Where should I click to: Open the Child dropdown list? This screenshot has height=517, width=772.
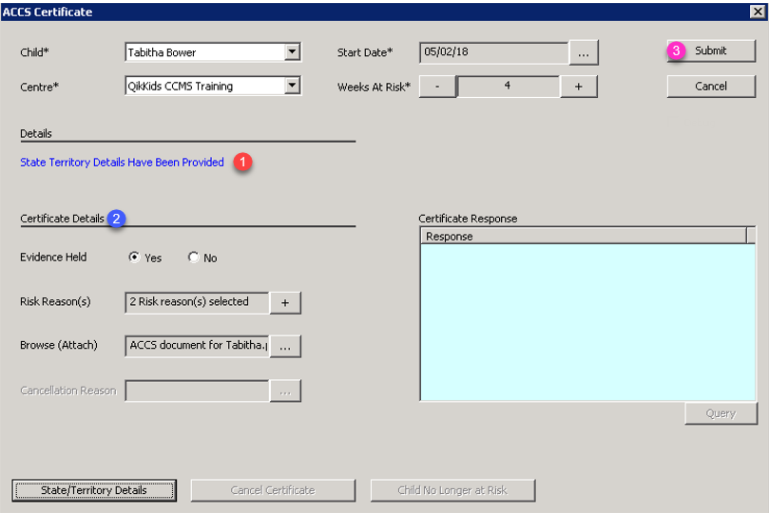[x=292, y=52]
